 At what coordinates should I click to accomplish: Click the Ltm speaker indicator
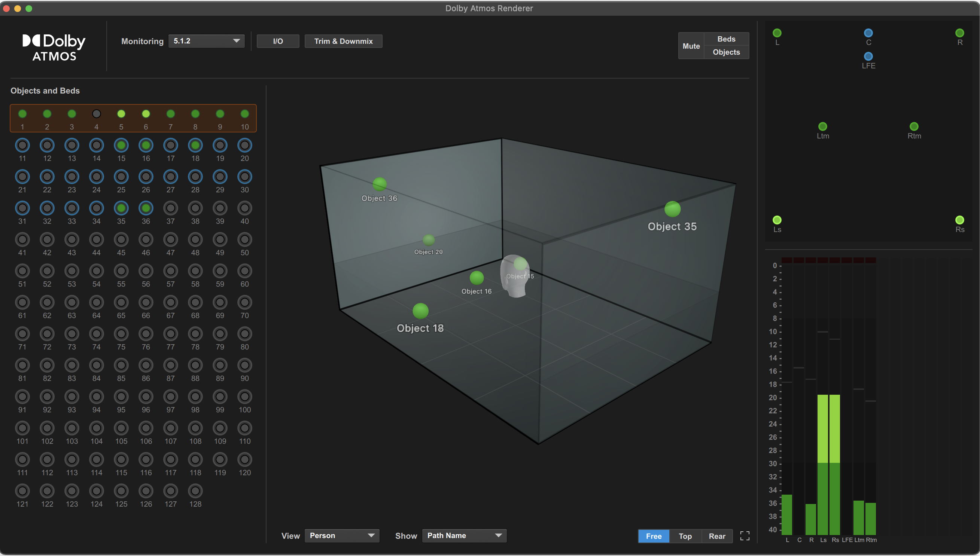click(823, 126)
